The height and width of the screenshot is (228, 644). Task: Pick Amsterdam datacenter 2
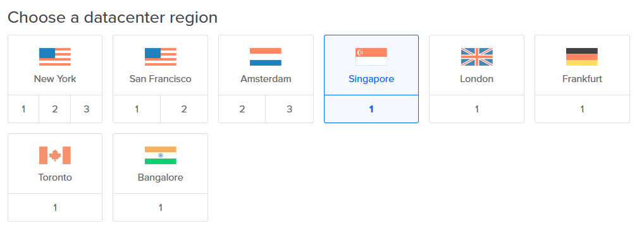[x=242, y=109]
